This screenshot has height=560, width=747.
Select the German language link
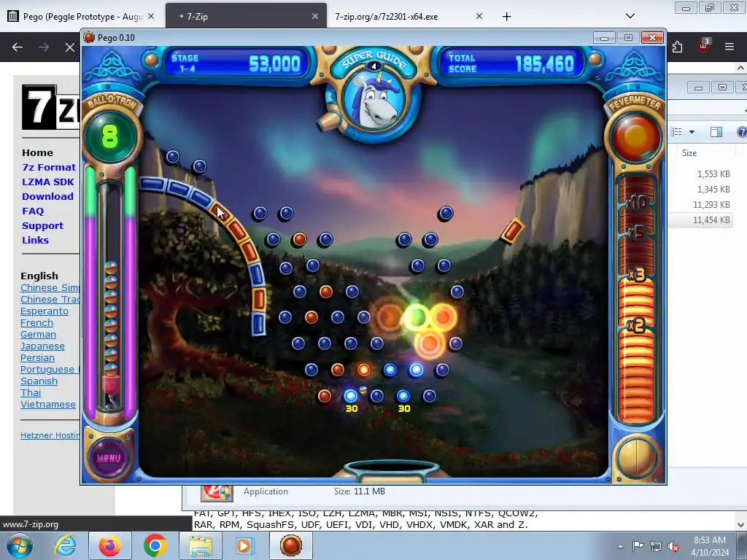pos(38,335)
